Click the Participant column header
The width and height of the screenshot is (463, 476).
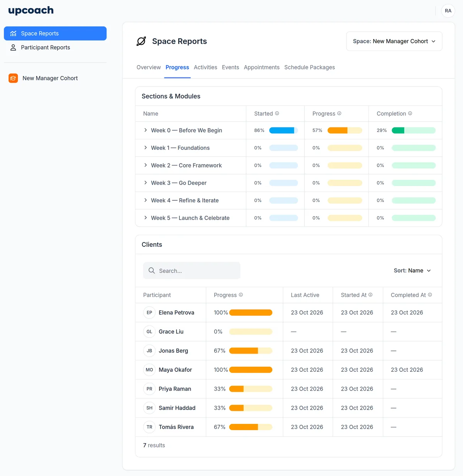[x=157, y=295]
